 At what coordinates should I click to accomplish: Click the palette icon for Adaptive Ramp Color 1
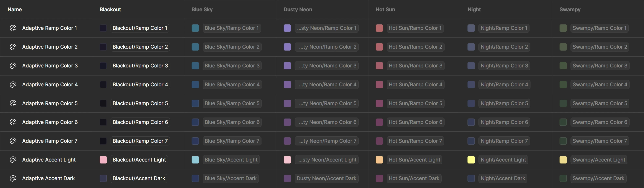[13, 28]
